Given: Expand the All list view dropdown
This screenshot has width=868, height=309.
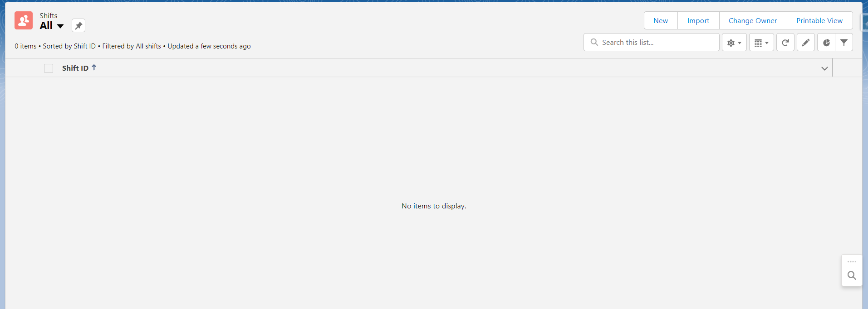Looking at the screenshot, I should pyautogui.click(x=60, y=26).
